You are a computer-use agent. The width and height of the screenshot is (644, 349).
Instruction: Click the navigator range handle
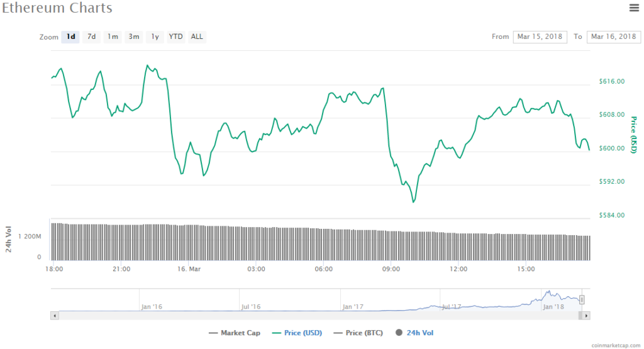click(x=582, y=300)
